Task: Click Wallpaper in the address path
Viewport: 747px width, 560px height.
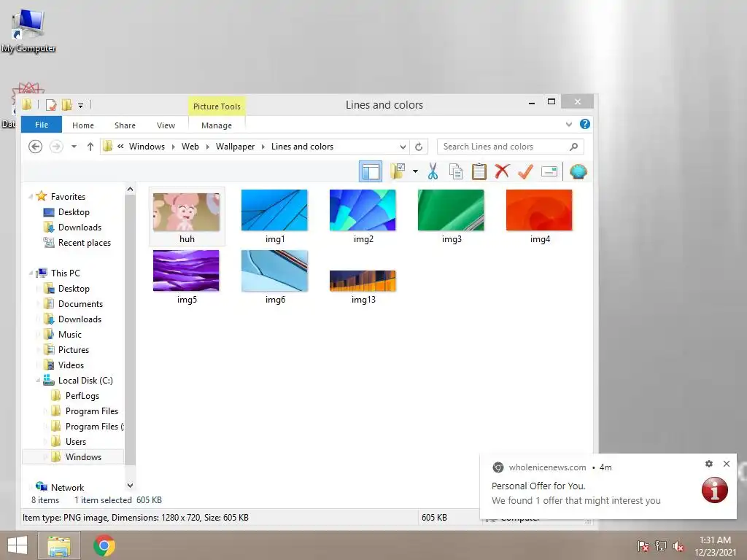Action: (235, 147)
